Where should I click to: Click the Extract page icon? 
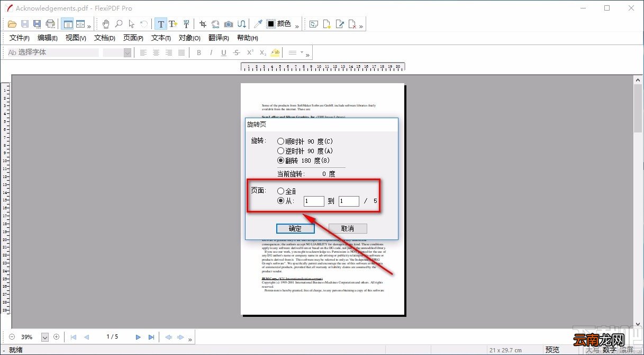(x=340, y=24)
